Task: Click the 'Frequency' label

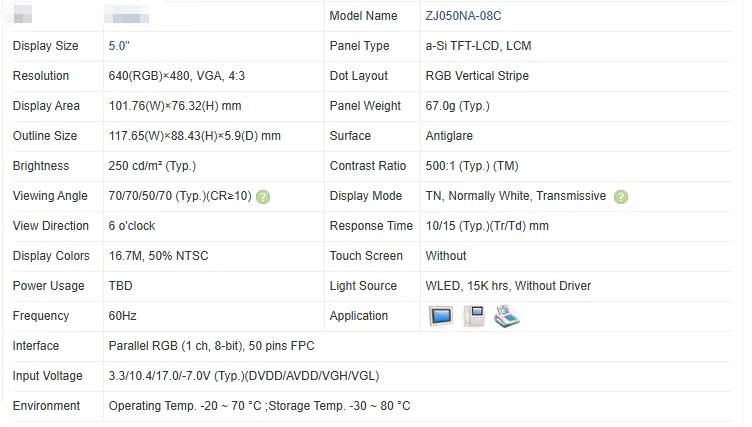Action: [41, 316]
